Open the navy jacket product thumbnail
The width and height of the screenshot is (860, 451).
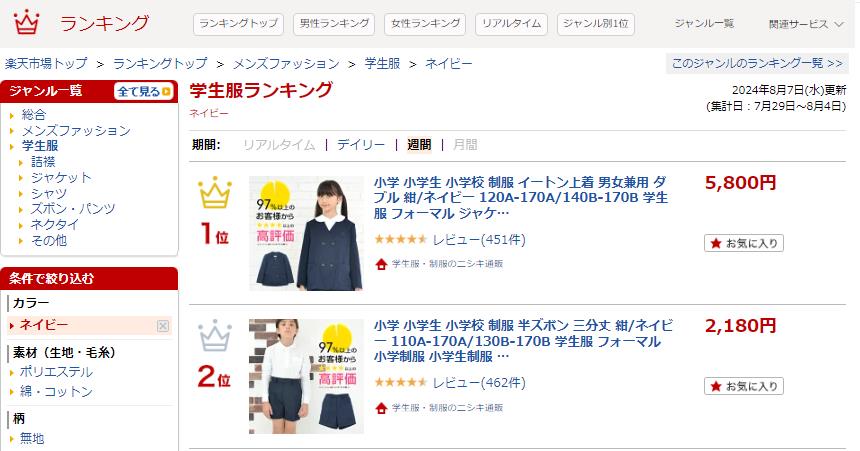pos(306,233)
